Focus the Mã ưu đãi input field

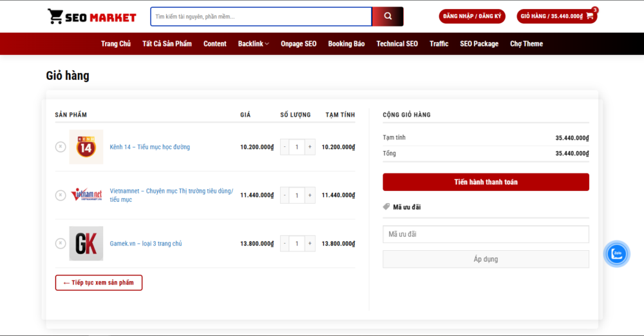[486, 234]
